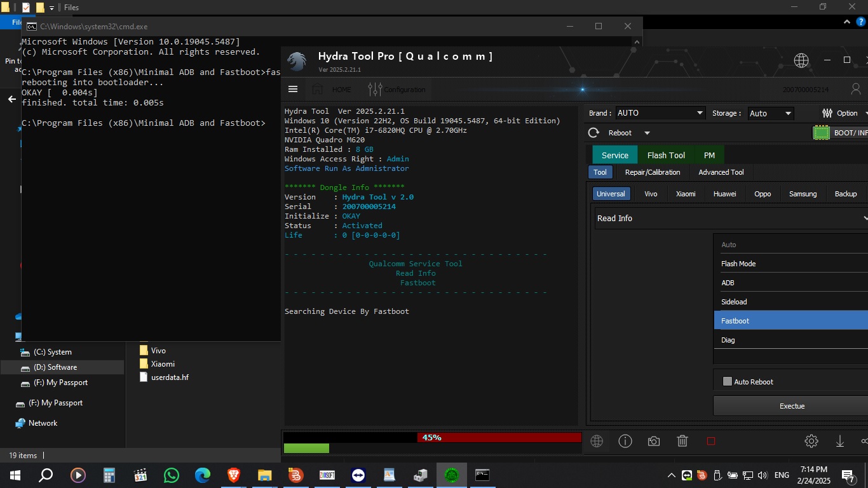Switch to the Flash Tool tab

666,155
